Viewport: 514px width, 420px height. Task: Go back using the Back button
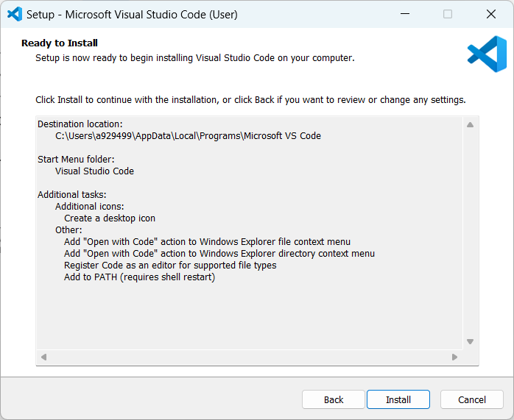point(334,399)
